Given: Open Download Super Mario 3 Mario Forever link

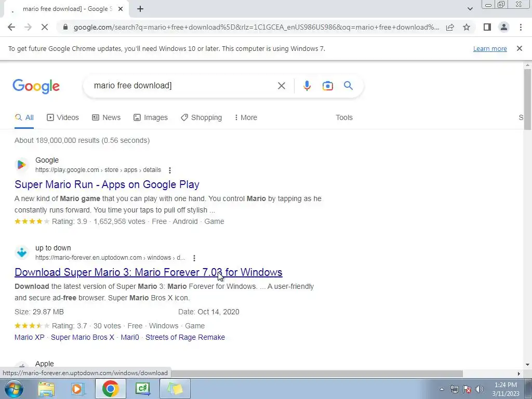Looking at the screenshot, I should [x=148, y=272].
